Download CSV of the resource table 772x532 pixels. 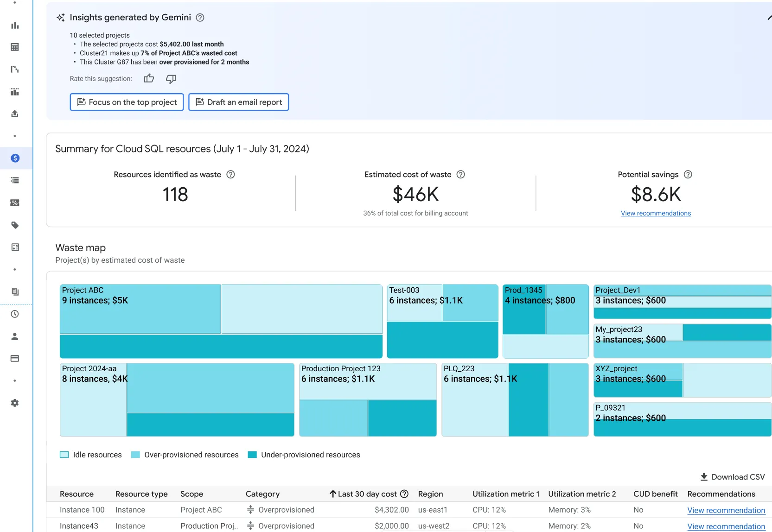(732, 477)
